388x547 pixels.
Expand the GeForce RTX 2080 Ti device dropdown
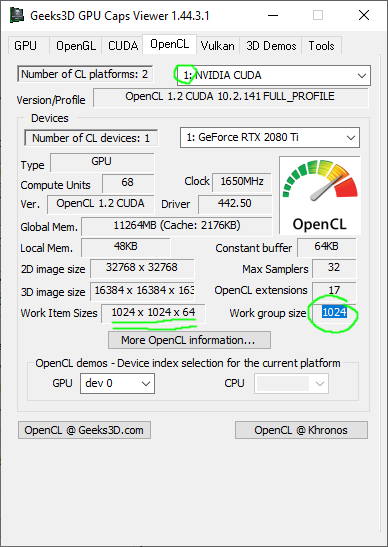270,137
